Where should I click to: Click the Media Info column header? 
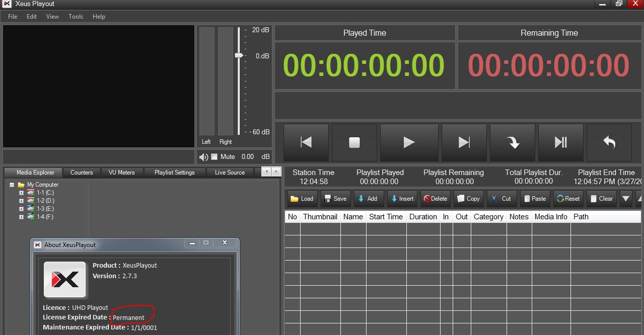point(551,217)
